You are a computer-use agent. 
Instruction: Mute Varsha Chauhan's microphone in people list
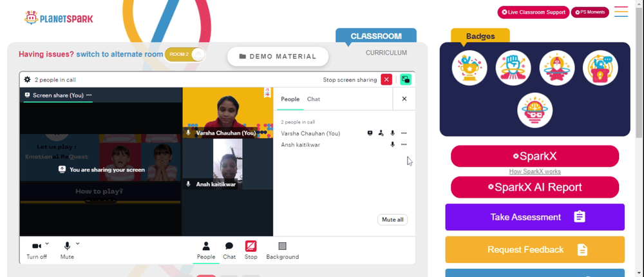393,133
